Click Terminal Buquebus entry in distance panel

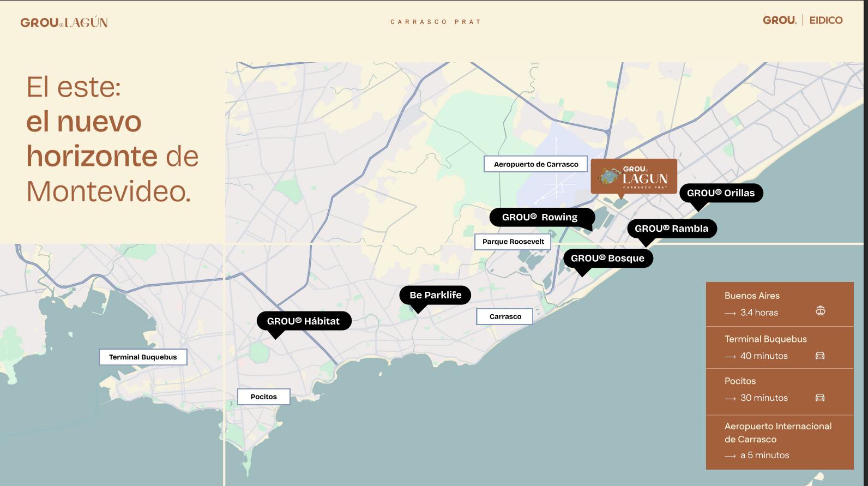tap(765, 339)
